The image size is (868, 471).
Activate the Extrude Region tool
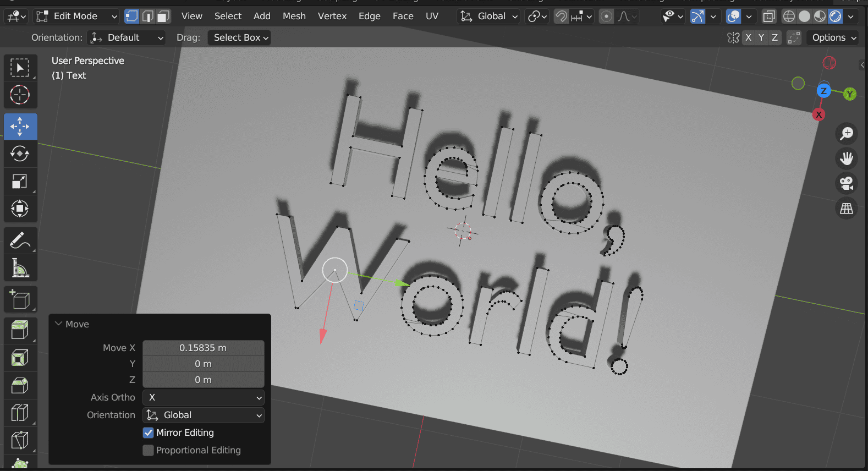pos(20,331)
